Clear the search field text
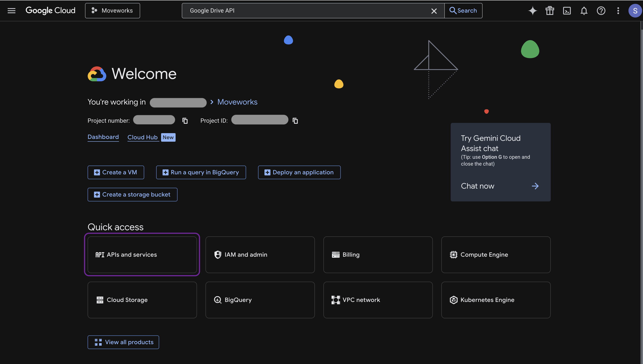 coord(434,11)
